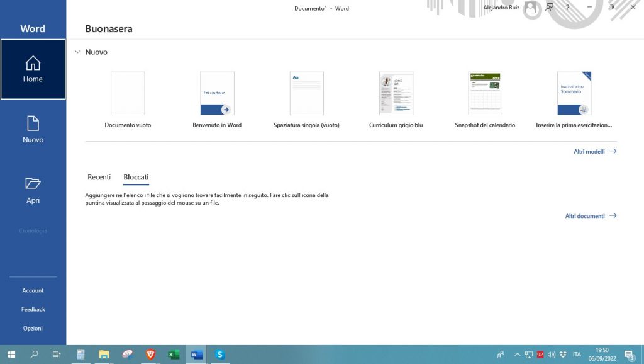
Task: Open Opzioni in the sidebar
Action: [33, 328]
